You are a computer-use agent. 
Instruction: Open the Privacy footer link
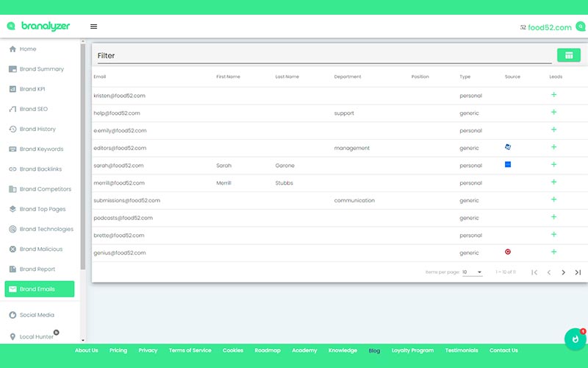pyautogui.click(x=148, y=350)
